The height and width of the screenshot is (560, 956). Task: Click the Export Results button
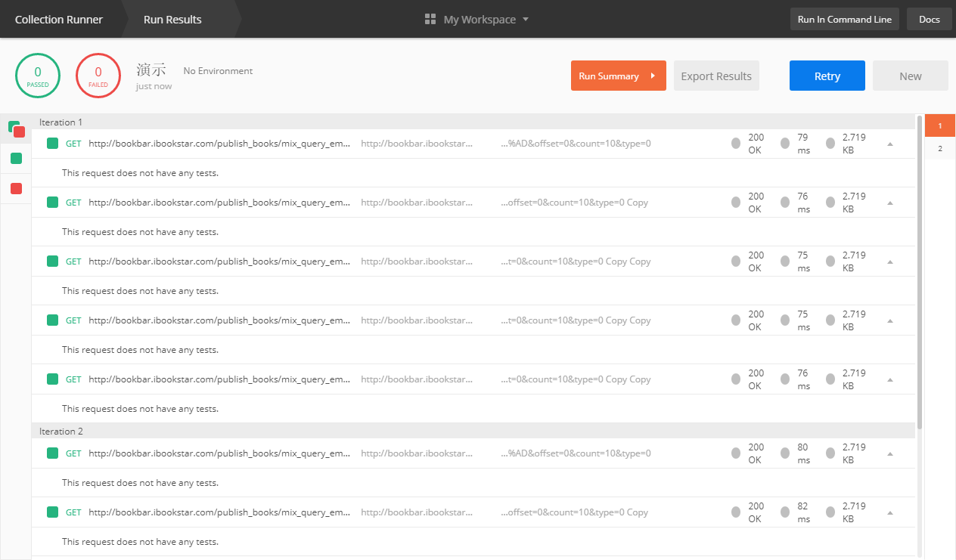(716, 76)
